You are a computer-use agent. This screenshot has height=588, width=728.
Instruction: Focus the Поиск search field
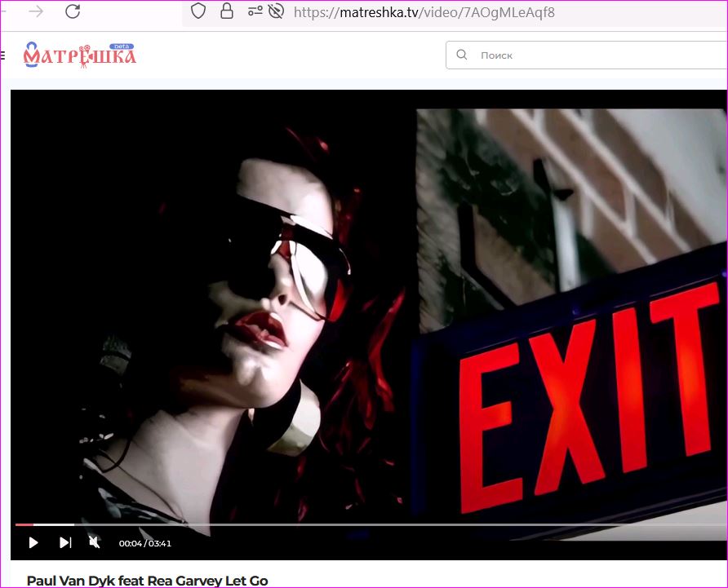click(x=587, y=55)
